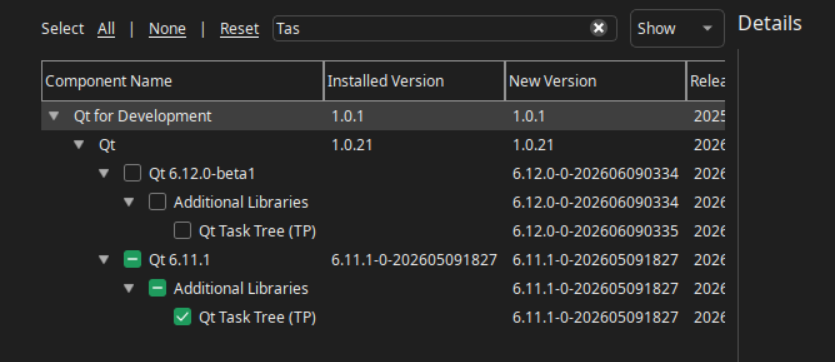Collapse the Qt for Development tree node
Screen dimensions: 835x362
point(54,116)
